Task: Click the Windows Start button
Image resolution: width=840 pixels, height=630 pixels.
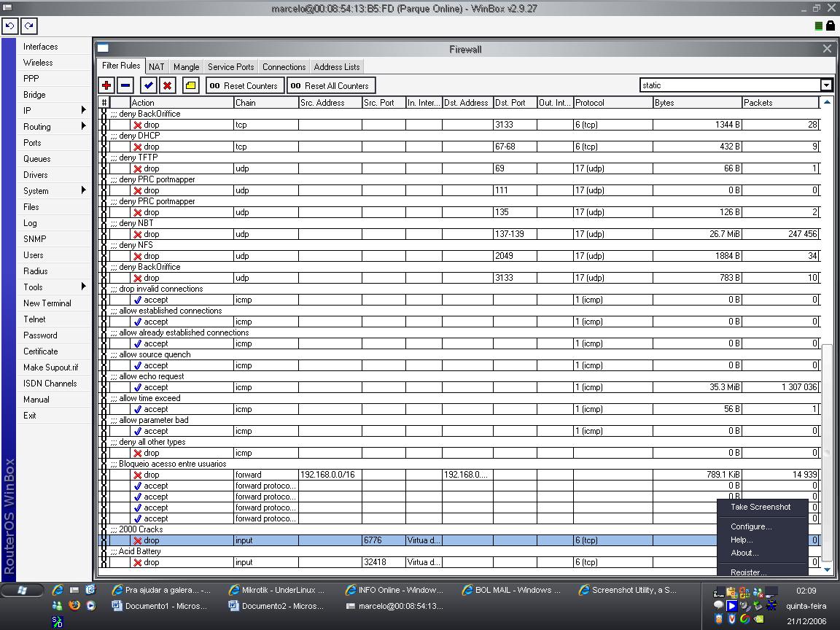Action: point(22,590)
